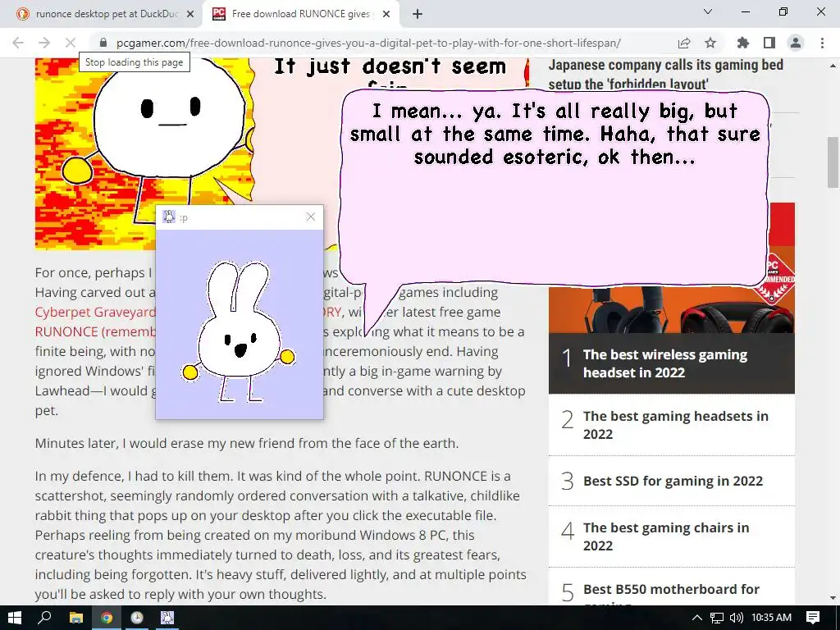Open File Explorer from the taskbar
The height and width of the screenshot is (630, 840).
pyautogui.click(x=76, y=618)
